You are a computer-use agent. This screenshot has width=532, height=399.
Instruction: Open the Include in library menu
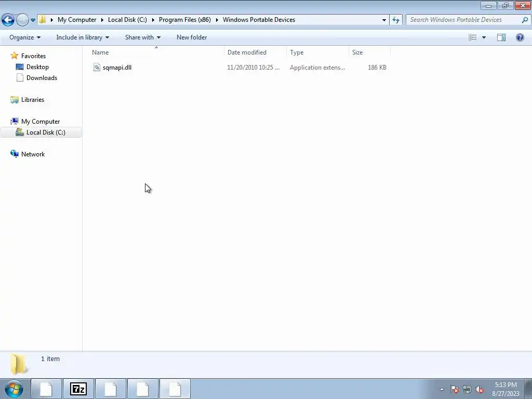click(x=83, y=37)
